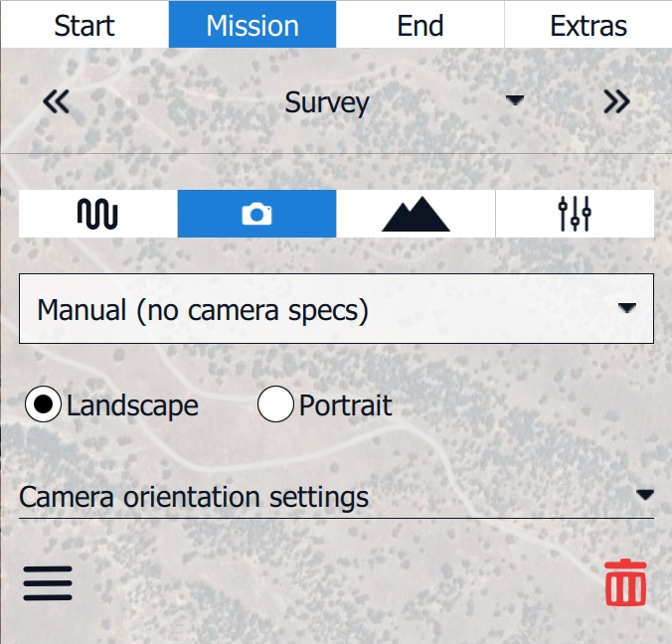Open the hamburger menu icon

pyautogui.click(x=48, y=583)
